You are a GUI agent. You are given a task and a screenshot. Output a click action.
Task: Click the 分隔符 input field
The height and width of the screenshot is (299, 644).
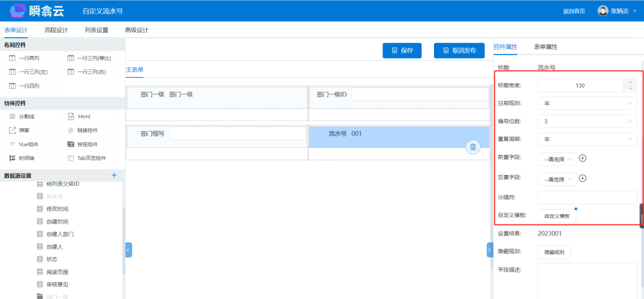point(587,197)
